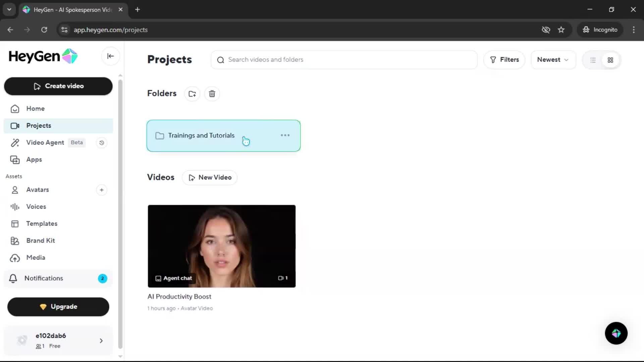The height and width of the screenshot is (362, 644).
Task: Open the Newest sort dropdown
Action: pyautogui.click(x=553, y=60)
